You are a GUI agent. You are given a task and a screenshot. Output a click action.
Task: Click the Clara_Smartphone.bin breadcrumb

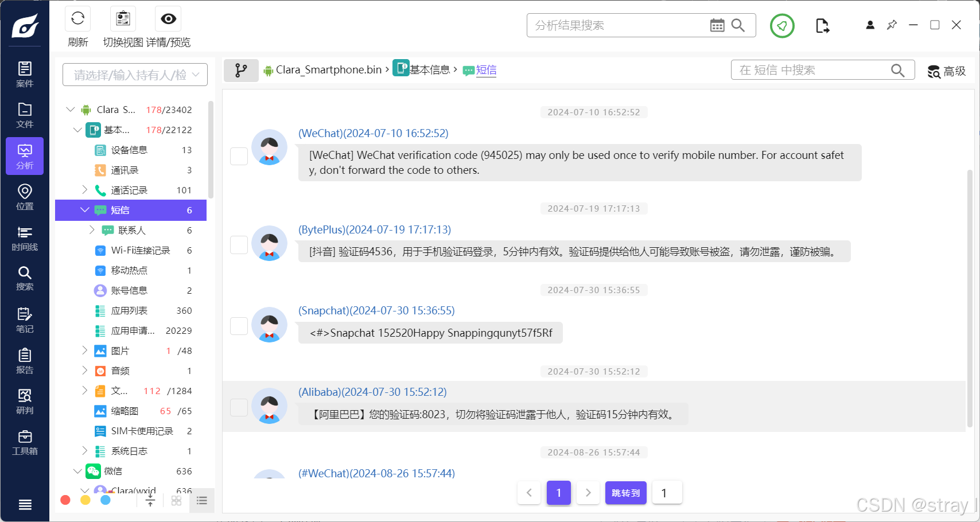[329, 70]
